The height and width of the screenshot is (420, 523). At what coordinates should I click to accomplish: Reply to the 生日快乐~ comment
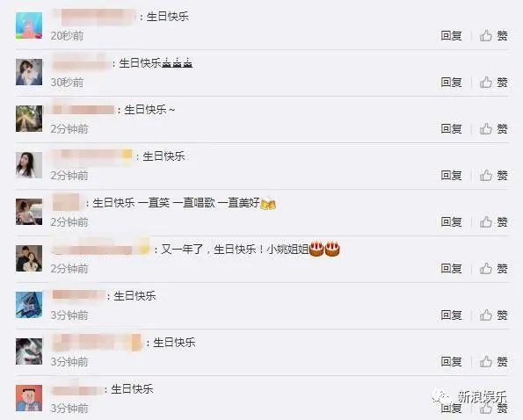(x=451, y=128)
